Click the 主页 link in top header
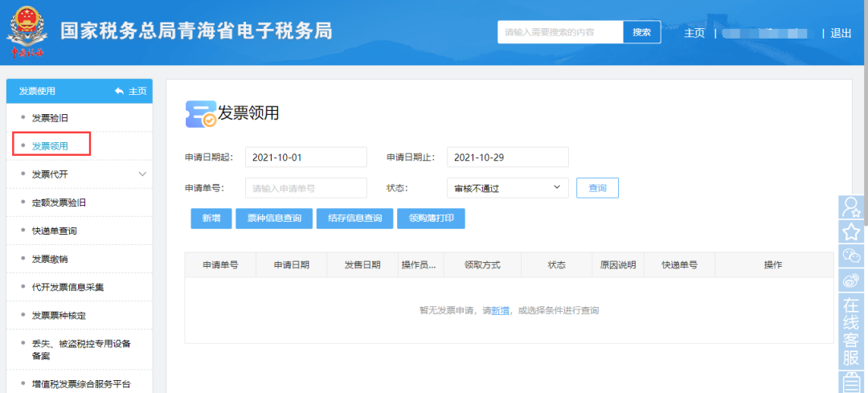 click(694, 33)
